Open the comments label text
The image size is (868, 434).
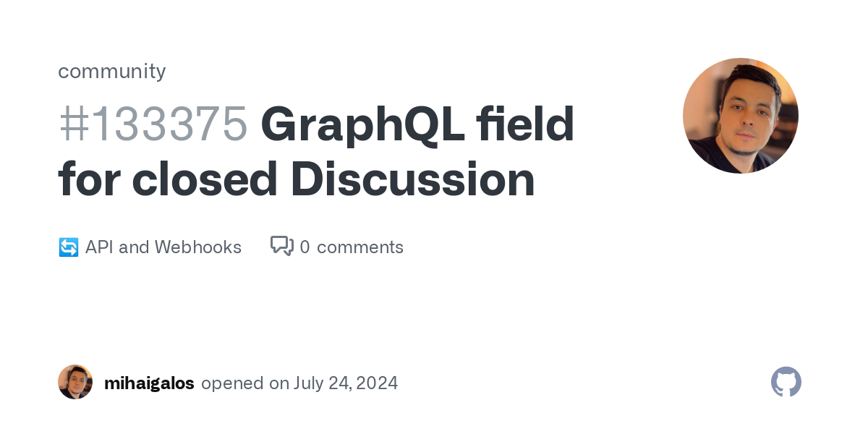click(x=360, y=247)
